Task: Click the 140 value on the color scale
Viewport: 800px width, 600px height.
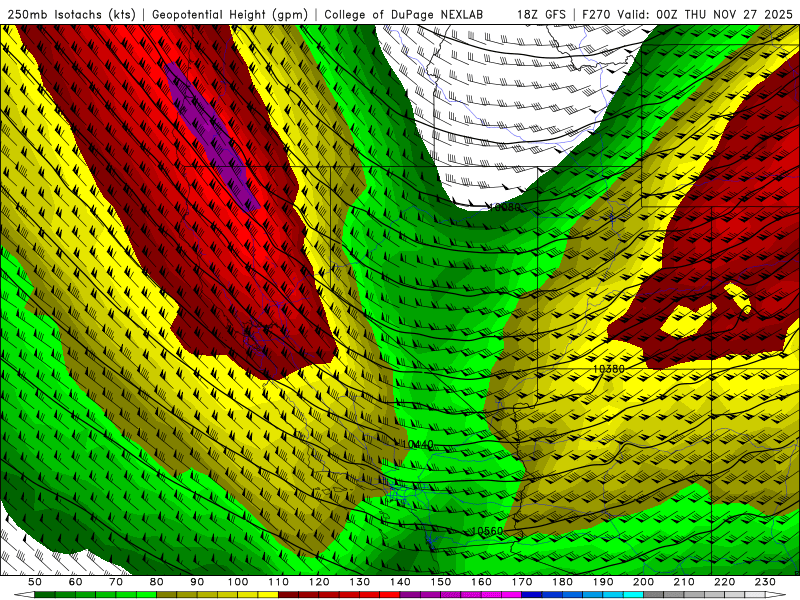Action: point(400,582)
